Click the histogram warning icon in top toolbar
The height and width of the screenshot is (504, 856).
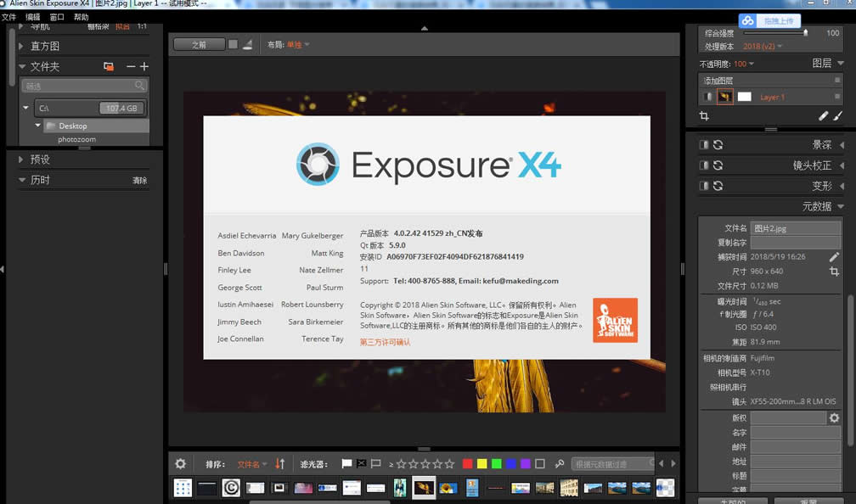(247, 44)
